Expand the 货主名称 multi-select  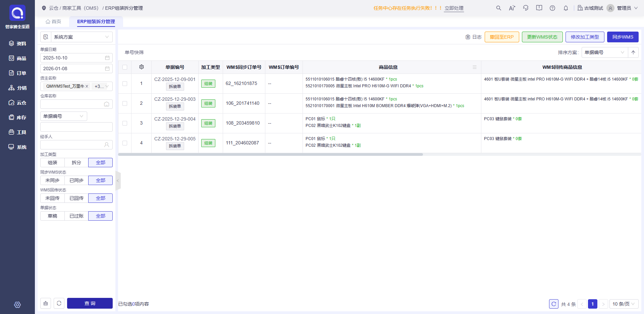(76, 86)
